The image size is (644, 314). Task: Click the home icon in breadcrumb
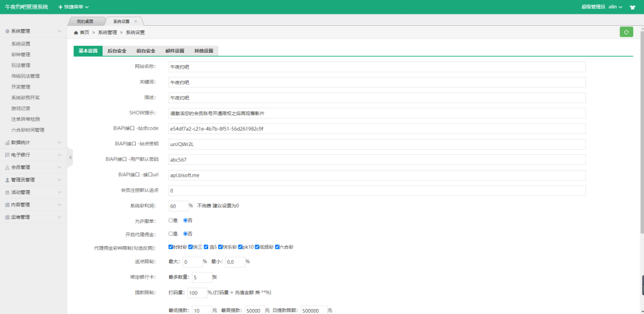[x=76, y=32]
